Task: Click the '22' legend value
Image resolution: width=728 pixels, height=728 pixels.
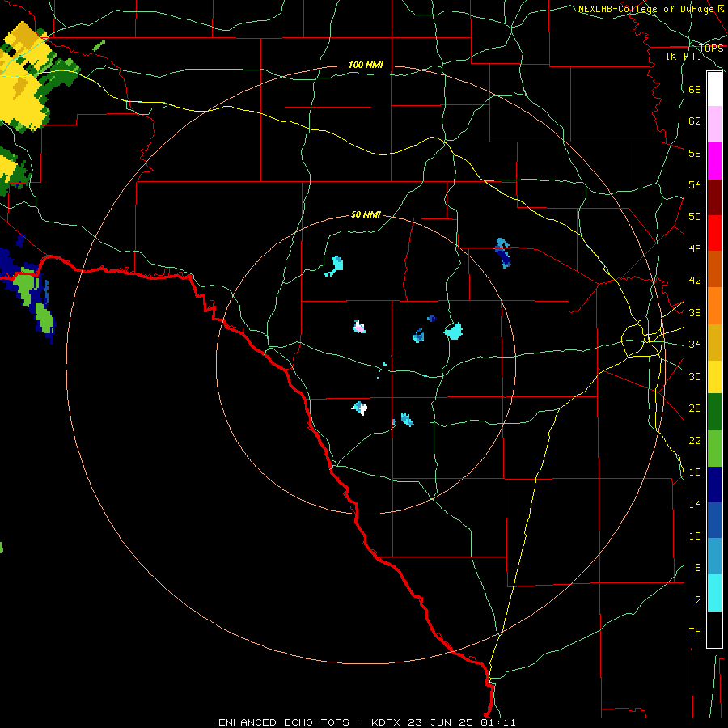Action: point(695,440)
